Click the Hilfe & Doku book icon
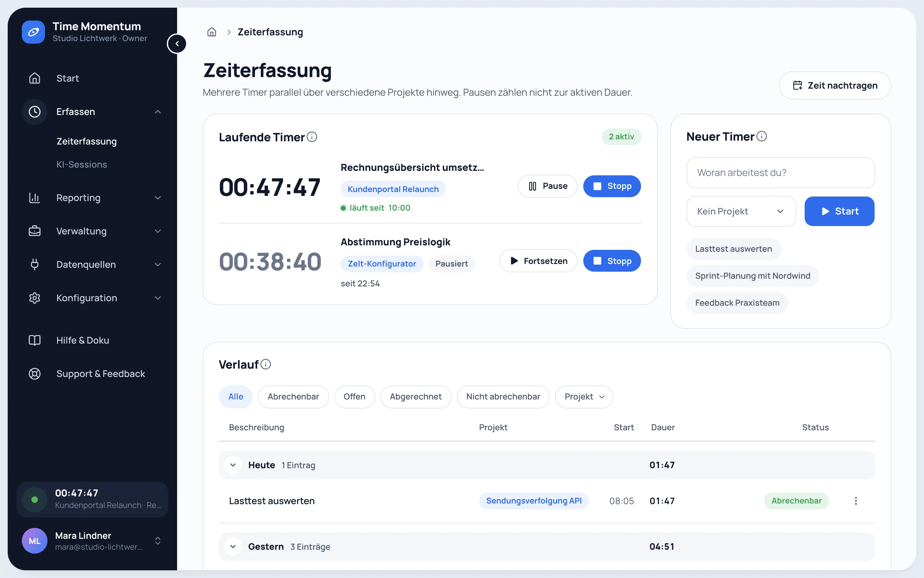Viewport: 924px width, 578px height. 35,340
